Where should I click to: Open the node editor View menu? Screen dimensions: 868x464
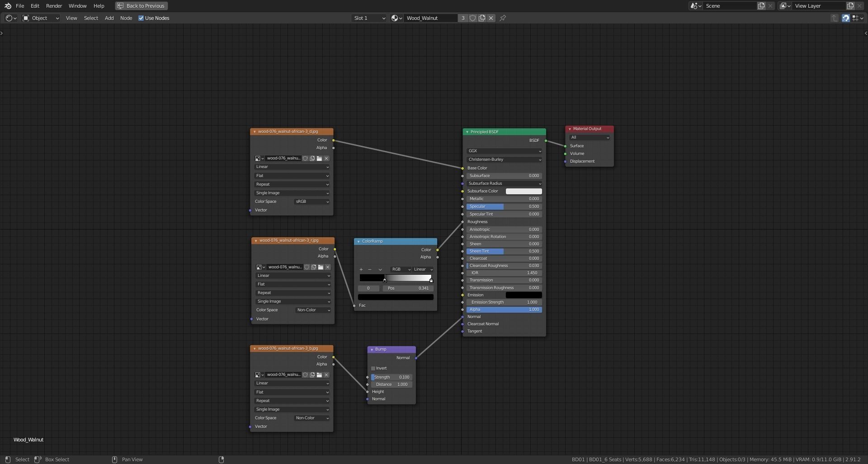tap(71, 18)
